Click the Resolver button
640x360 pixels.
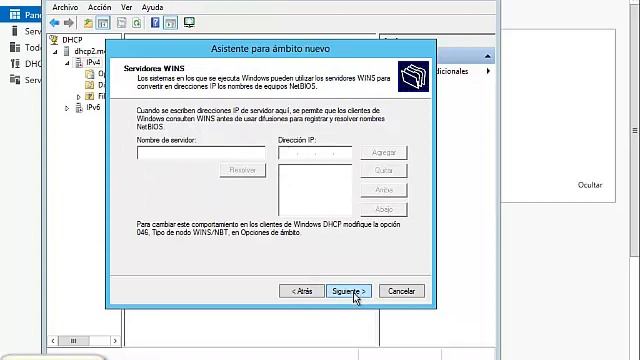click(242, 170)
